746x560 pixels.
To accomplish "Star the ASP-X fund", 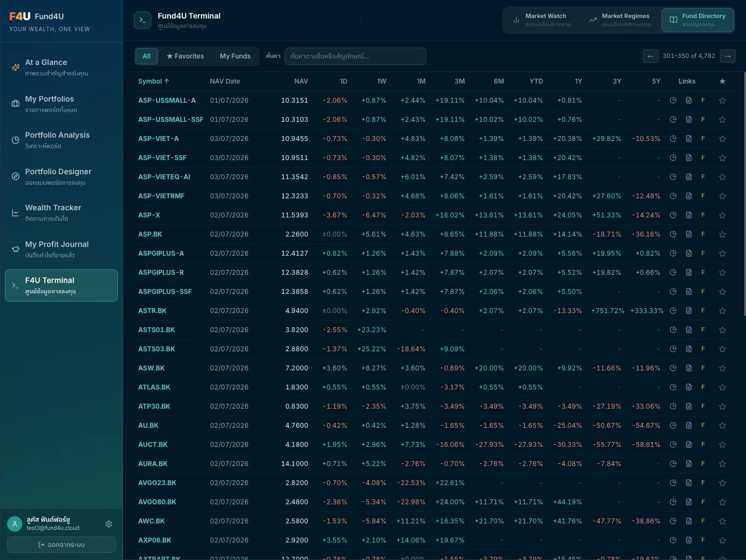I will (x=723, y=215).
